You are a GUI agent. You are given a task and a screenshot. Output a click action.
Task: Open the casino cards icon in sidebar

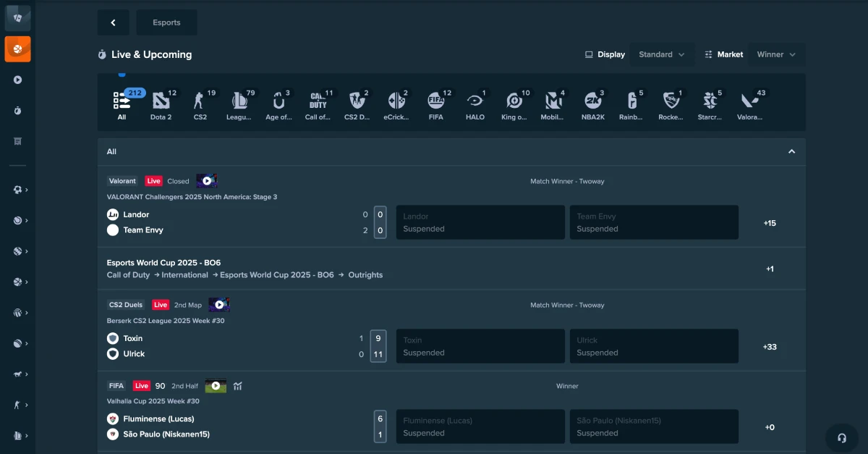tap(18, 17)
